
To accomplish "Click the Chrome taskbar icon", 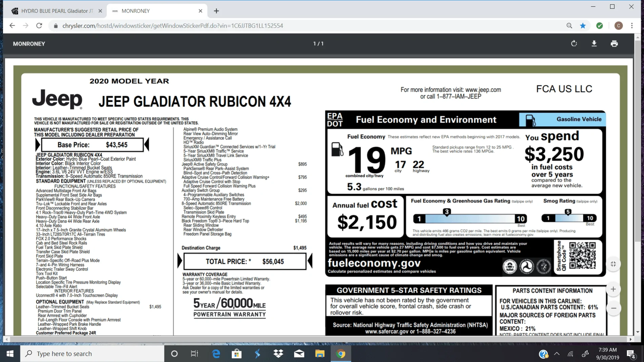I will tap(341, 354).
